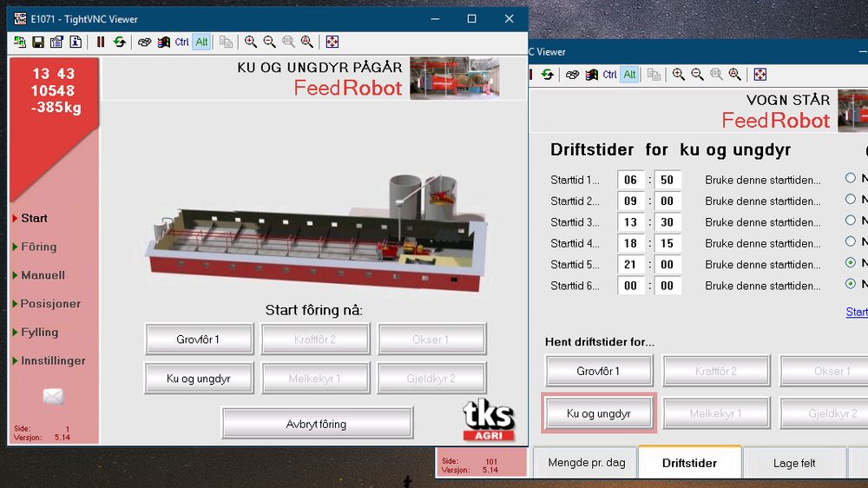Click TightVNC app icon in E1071 title bar
The height and width of the screenshot is (488, 868).
point(21,19)
